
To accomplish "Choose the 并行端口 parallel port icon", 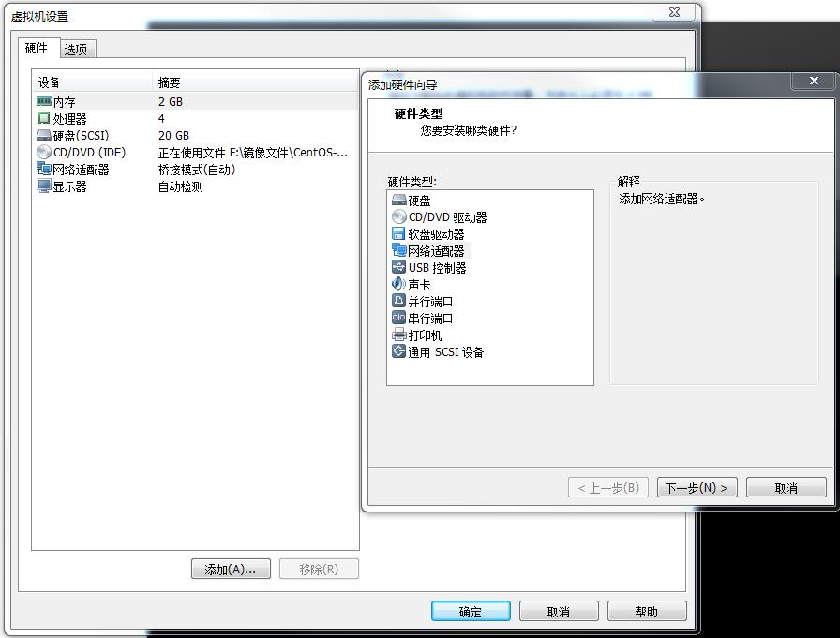I will pyautogui.click(x=399, y=301).
